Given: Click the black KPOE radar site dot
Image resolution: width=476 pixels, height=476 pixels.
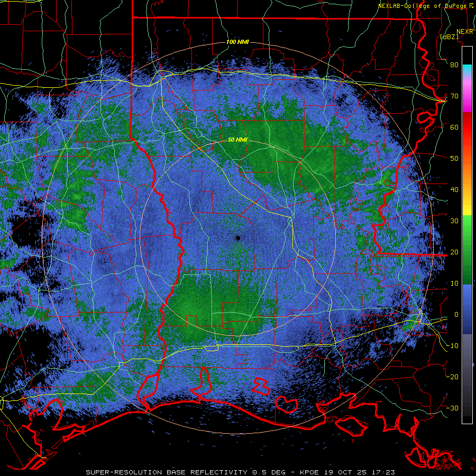Looking at the screenshot, I should [x=238, y=238].
